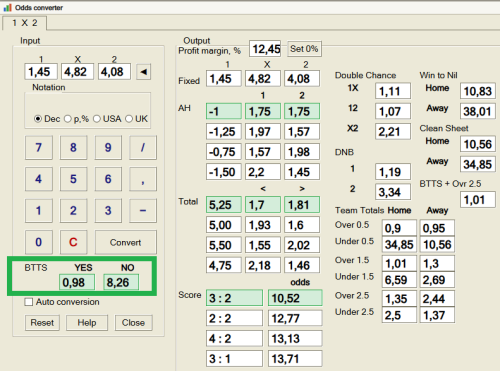Tap keypad digit 7

(x=39, y=147)
